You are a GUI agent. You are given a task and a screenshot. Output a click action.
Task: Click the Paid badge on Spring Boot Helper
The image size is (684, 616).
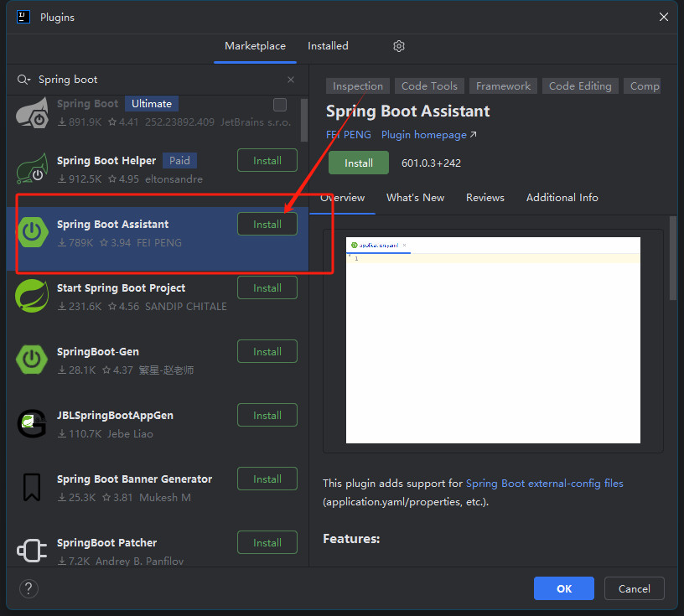(179, 161)
